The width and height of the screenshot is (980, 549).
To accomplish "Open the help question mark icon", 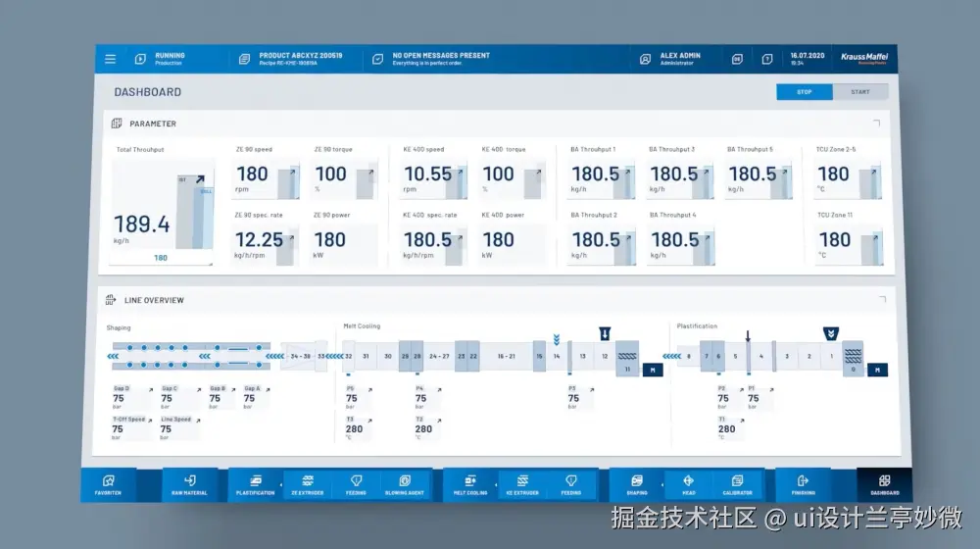I will click(x=767, y=59).
